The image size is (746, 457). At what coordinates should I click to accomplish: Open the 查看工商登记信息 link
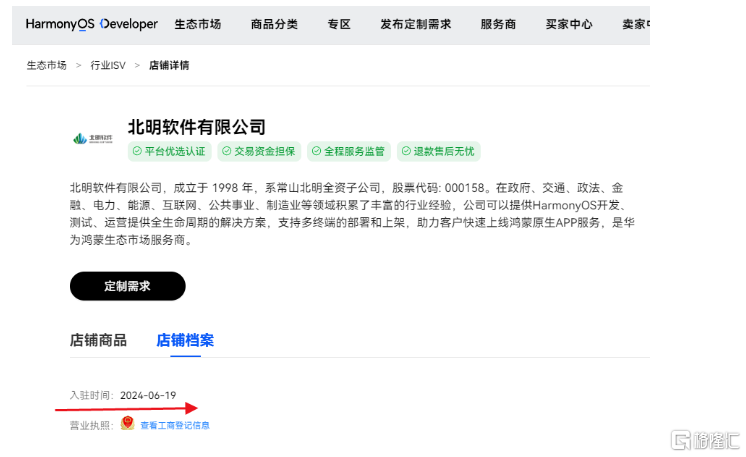click(x=175, y=425)
